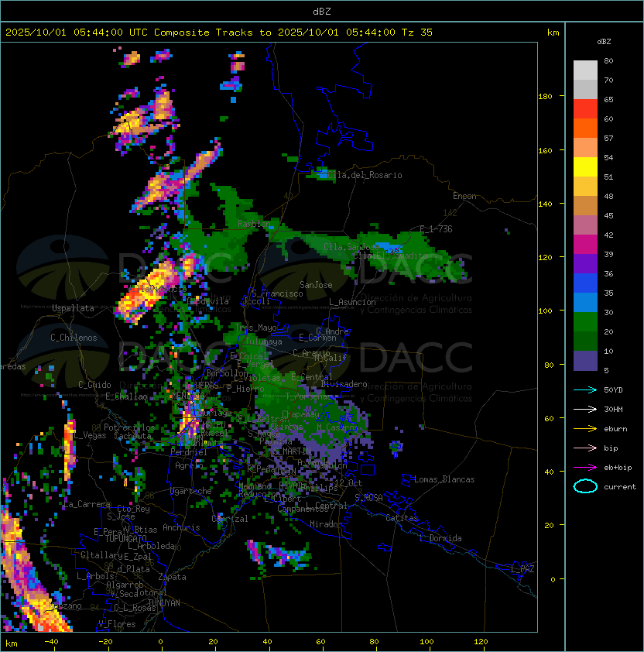Click the 'L_Asuncion' map label

[352, 302]
